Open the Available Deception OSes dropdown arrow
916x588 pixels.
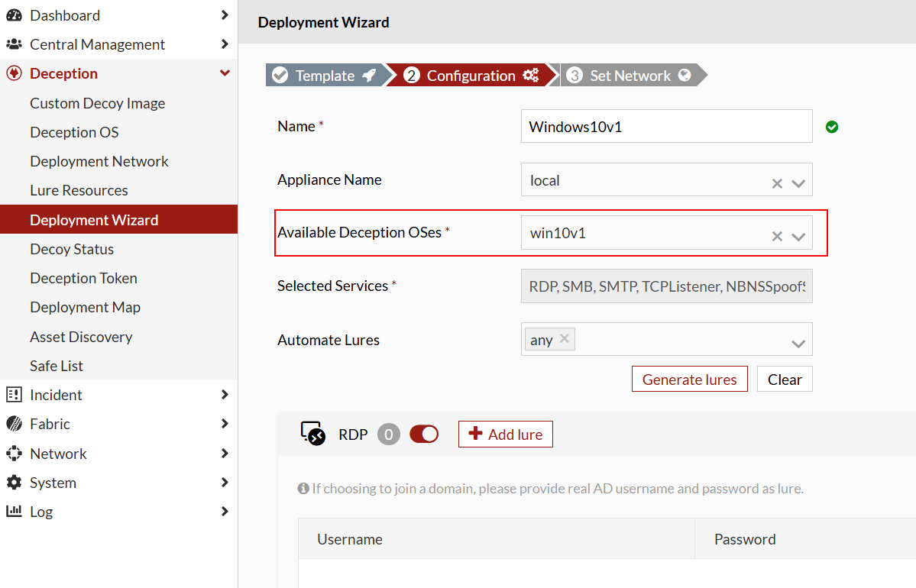point(798,237)
